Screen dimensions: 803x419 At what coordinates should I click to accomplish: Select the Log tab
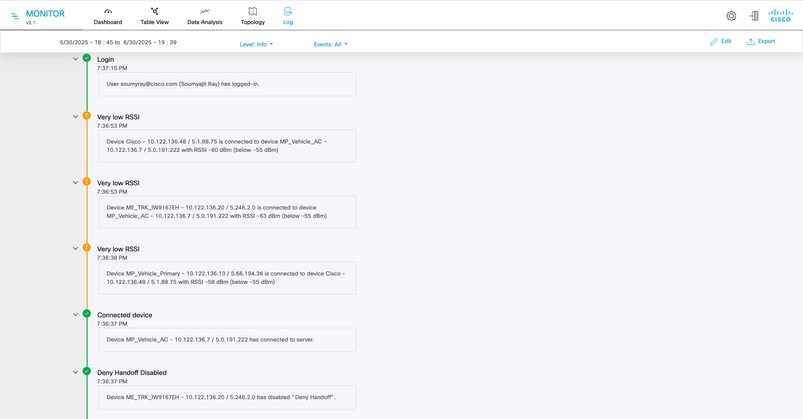tap(288, 16)
